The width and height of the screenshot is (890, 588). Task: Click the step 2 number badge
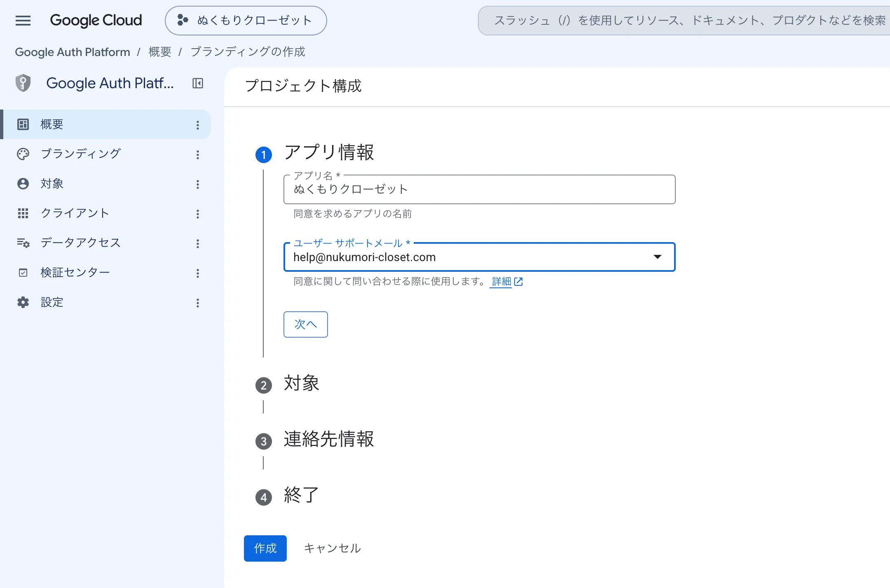(264, 385)
